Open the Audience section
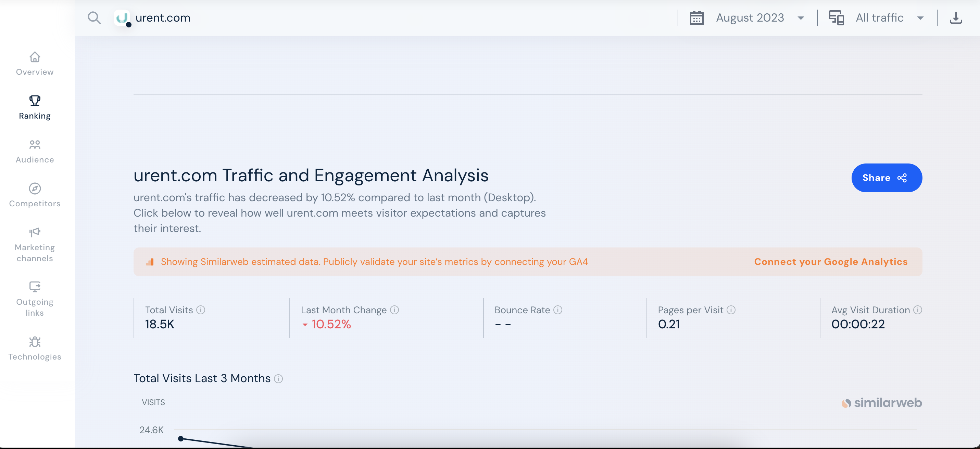980x449 pixels. (x=35, y=151)
